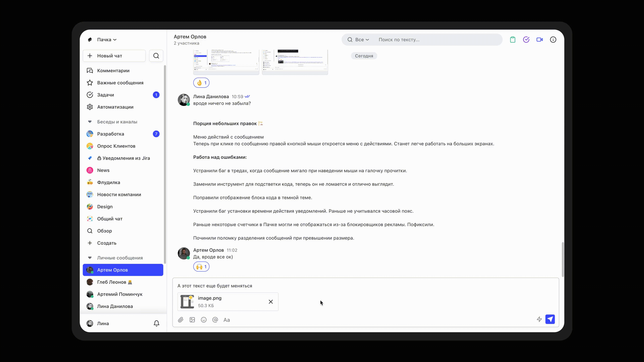Remove the attached image.png file
644x362 pixels.
[x=271, y=302]
